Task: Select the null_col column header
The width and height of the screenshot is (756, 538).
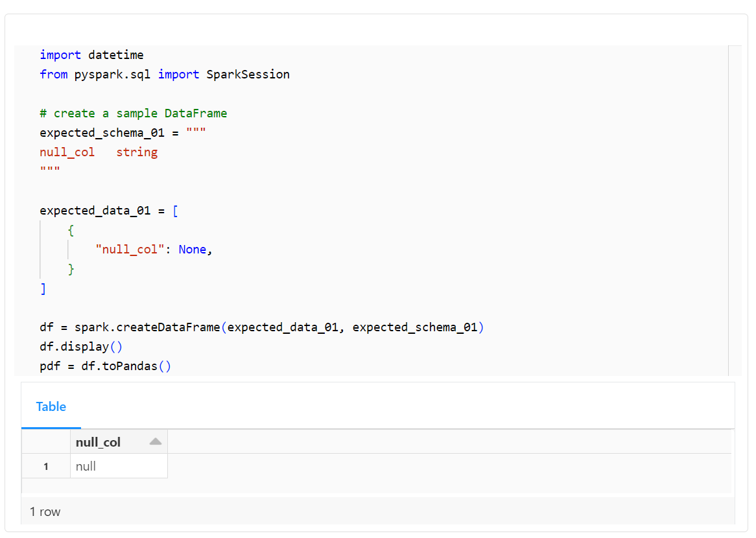Action: pyautogui.click(x=119, y=441)
